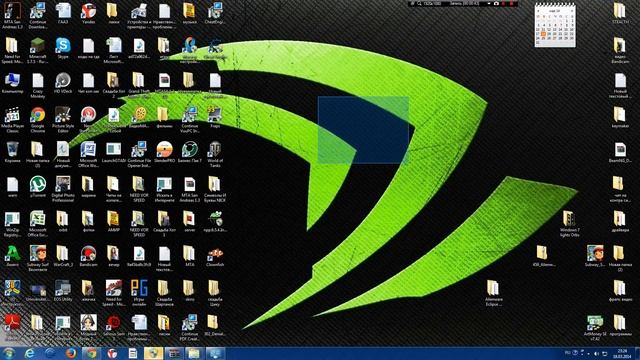
Task: Open Yandex browser from the taskbar
Action: click(x=112, y=353)
